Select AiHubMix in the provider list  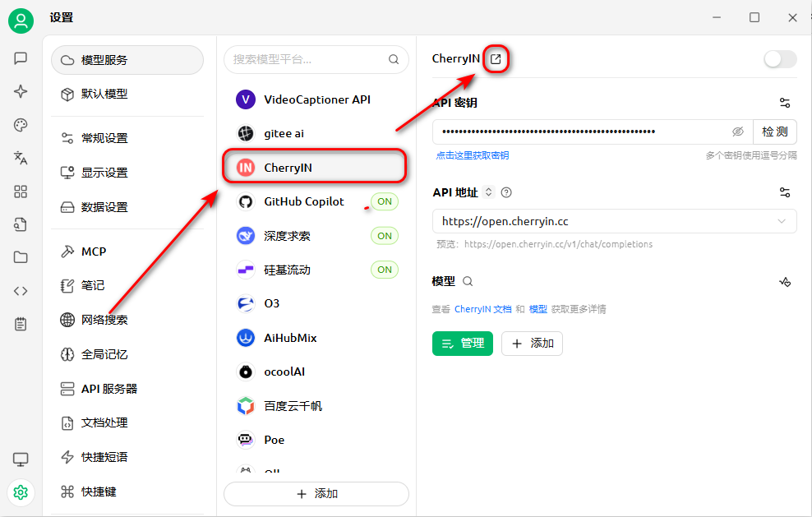pos(316,339)
